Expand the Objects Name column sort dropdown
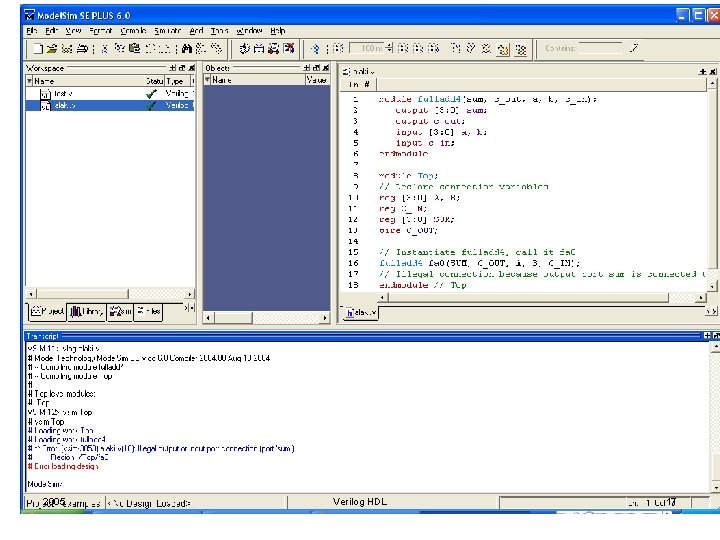The height and width of the screenshot is (540, 720). click(209, 80)
